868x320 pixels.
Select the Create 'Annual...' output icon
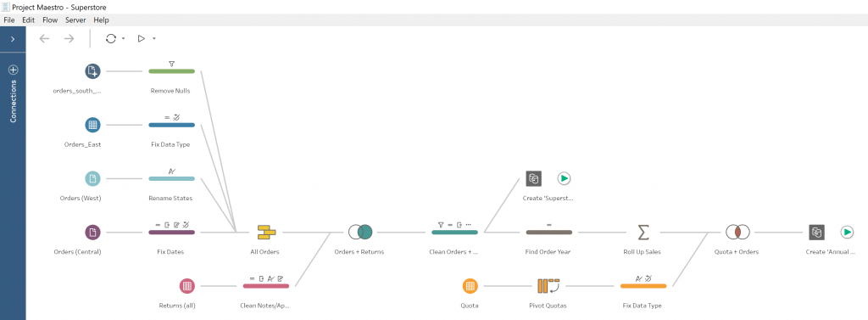[816, 233]
